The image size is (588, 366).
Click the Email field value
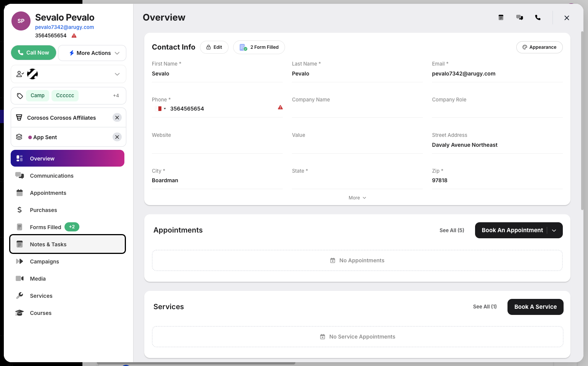[x=497, y=74]
